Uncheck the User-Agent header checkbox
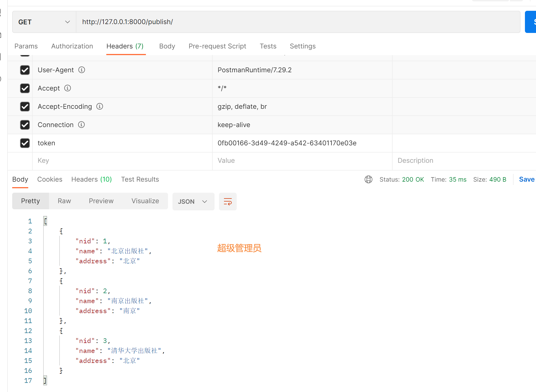Viewport: 536px width, 392px height. tap(25, 70)
